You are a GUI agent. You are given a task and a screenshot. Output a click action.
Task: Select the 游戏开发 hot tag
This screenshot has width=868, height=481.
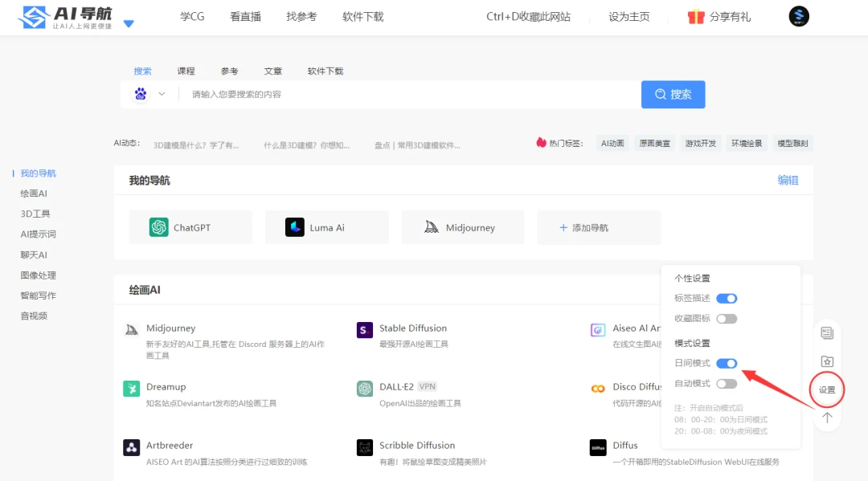(x=700, y=143)
